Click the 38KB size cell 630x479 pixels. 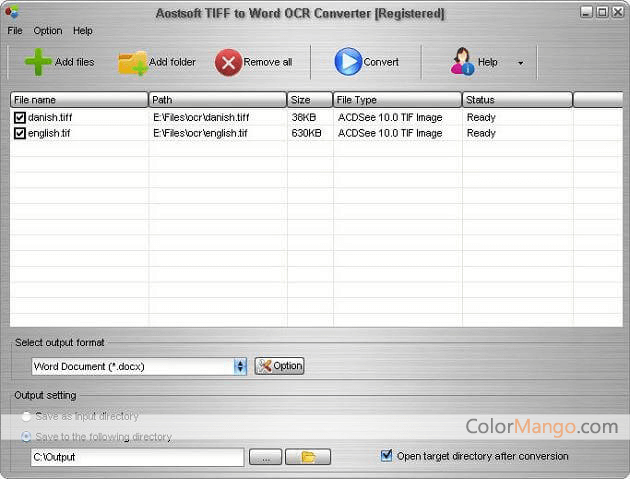(x=304, y=117)
